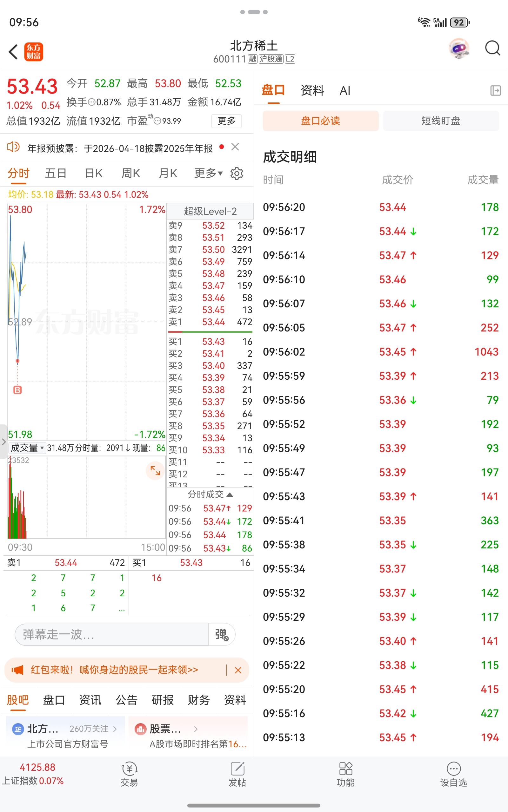Screen dimensions: 508x812
Task: Tap the 买1 53.43 queue summary
Action: pos(191,563)
